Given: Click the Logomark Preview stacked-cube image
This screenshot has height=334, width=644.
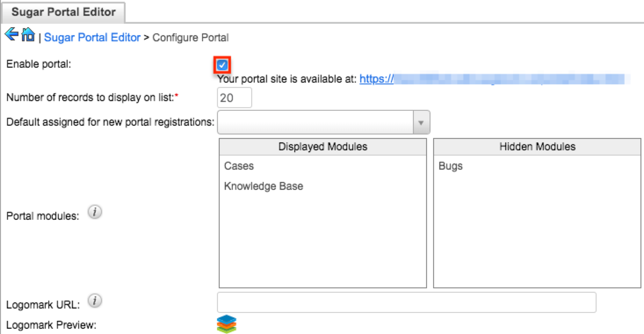Looking at the screenshot, I should (227, 324).
